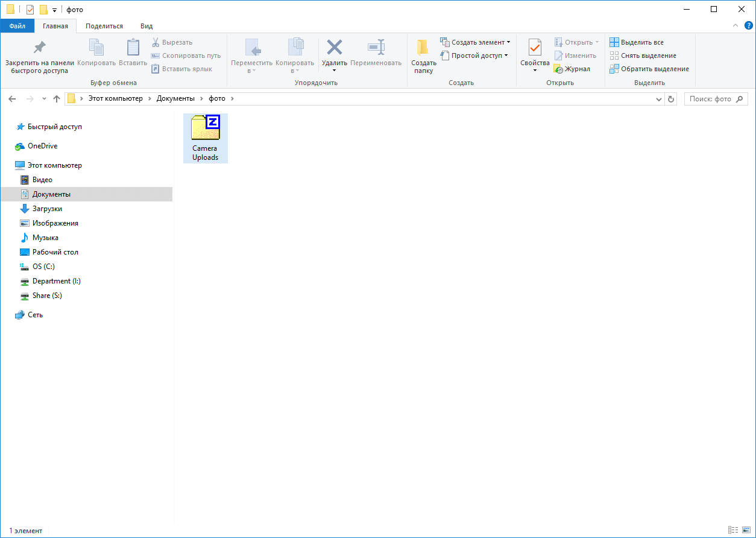Open the Help question mark icon

click(748, 25)
